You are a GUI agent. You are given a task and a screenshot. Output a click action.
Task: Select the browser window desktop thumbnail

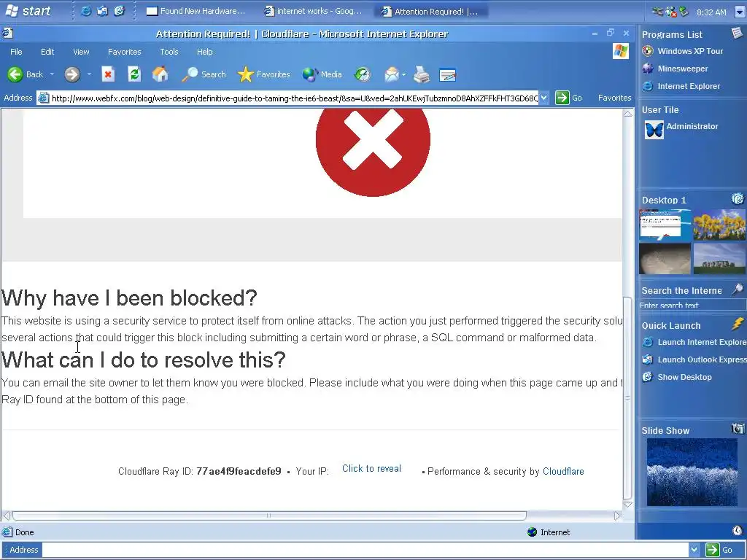pos(665,225)
